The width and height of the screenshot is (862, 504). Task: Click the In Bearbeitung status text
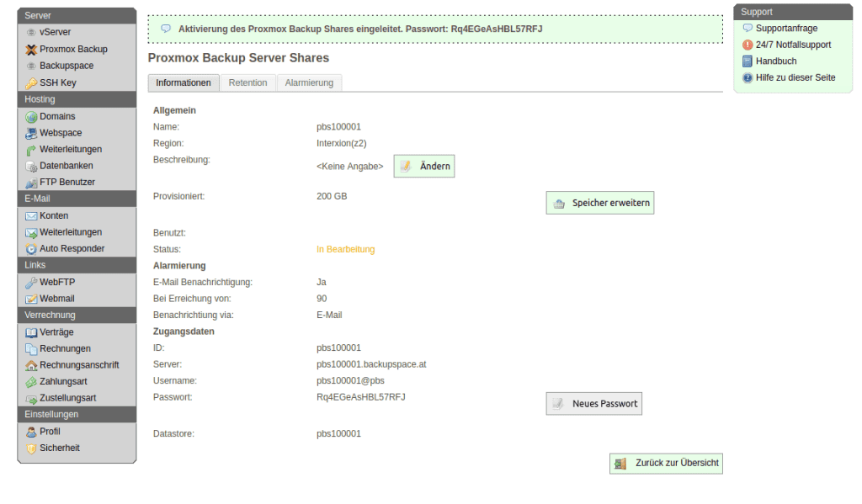click(345, 250)
